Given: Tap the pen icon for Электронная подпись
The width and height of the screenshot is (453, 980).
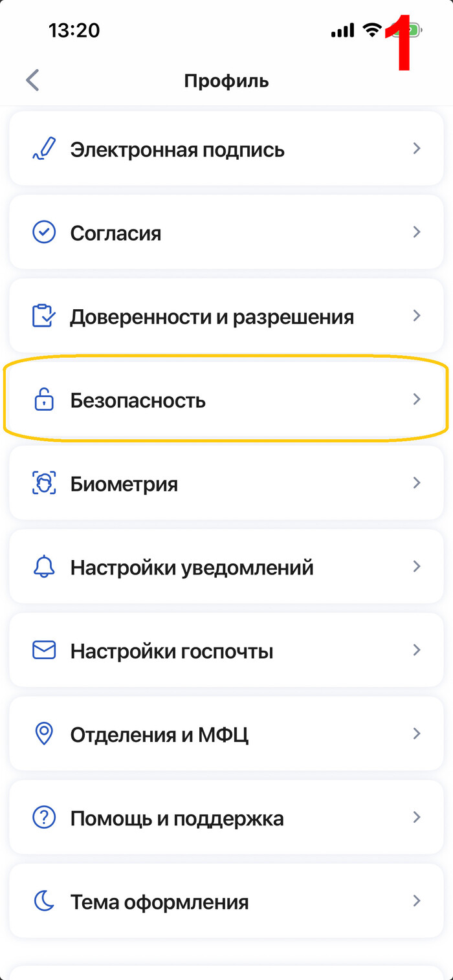Looking at the screenshot, I should [x=43, y=149].
